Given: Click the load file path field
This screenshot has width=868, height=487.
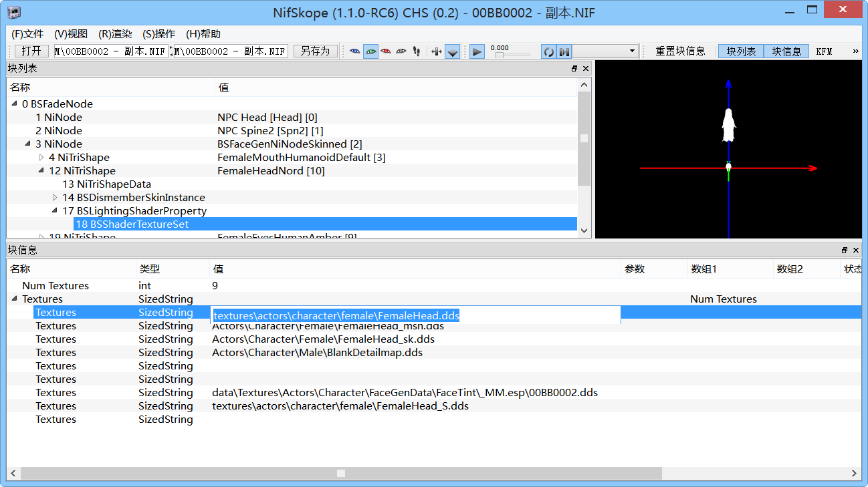Looking at the screenshot, I should 110,51.
